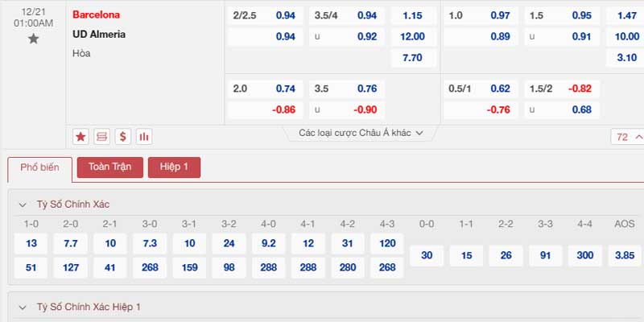
Task: Choose the 4-4 score odds 300
Action: (585, 255)
